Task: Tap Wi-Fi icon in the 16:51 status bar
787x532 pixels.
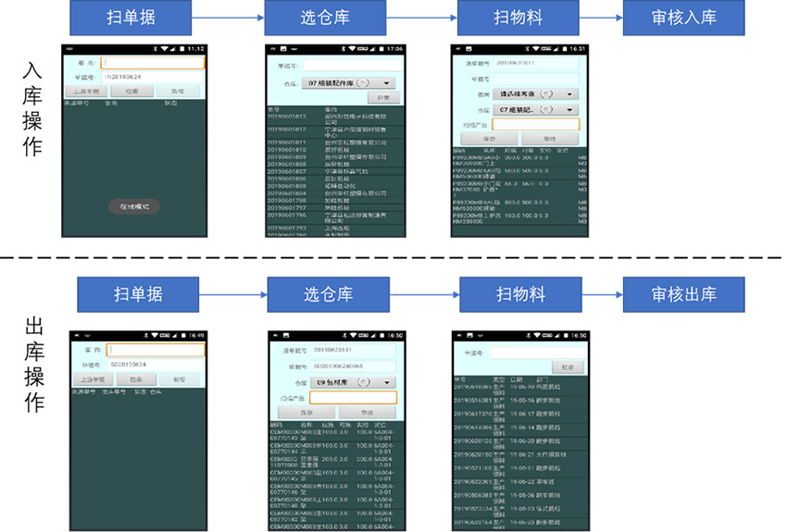Action: click(535, 49)
